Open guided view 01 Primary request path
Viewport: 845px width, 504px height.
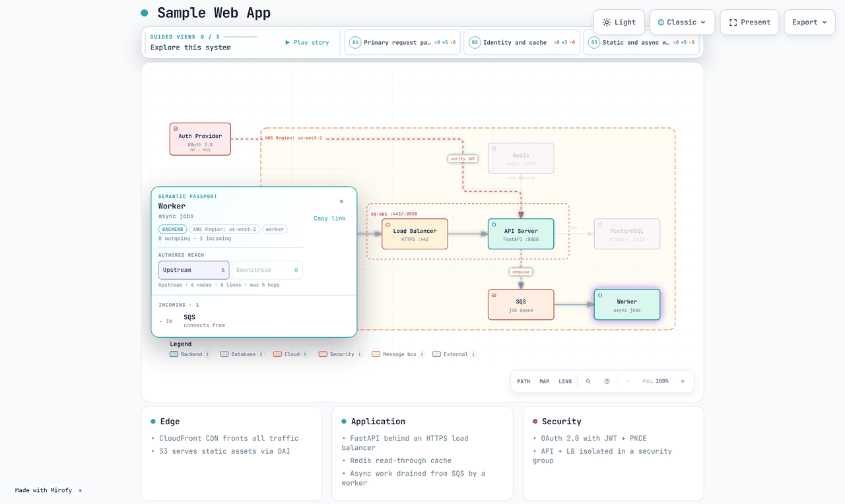(403, 42)
